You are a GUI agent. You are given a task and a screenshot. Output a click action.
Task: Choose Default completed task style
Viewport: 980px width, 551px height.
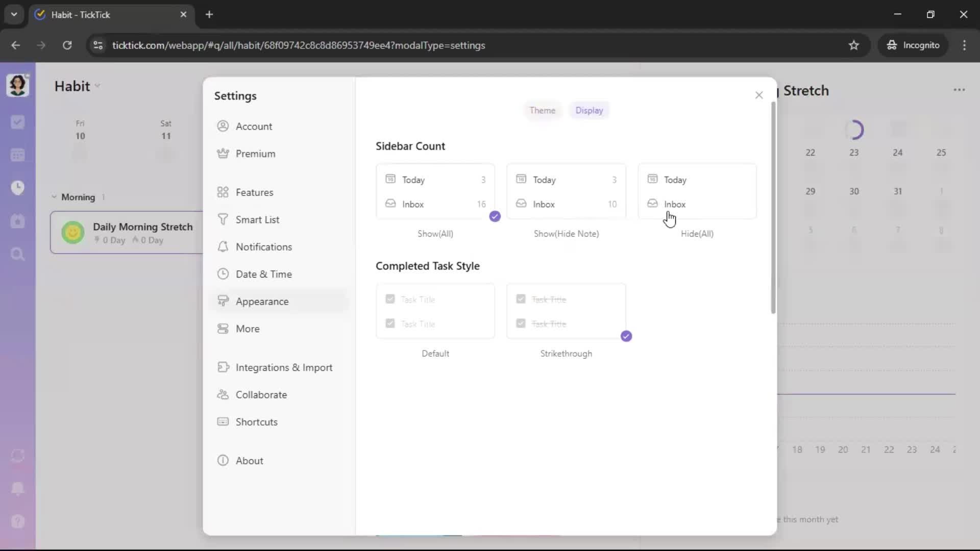(x=435, y=311)
